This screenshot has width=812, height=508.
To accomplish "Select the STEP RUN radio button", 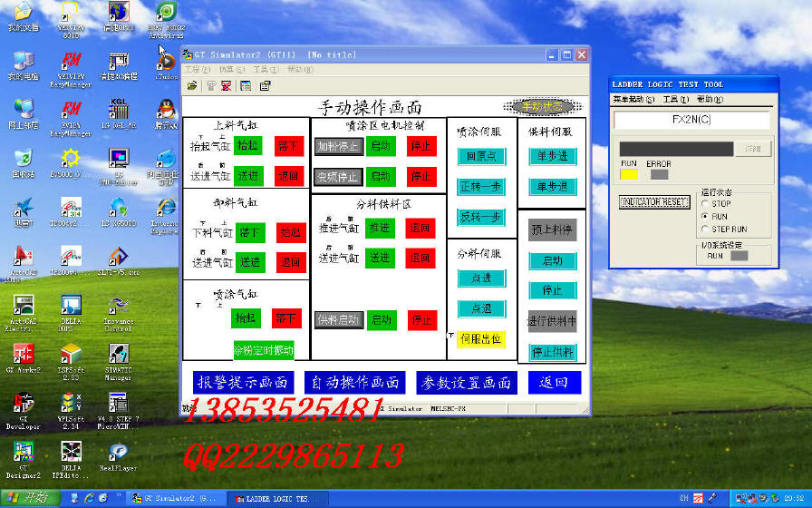I will click(706, 230).
